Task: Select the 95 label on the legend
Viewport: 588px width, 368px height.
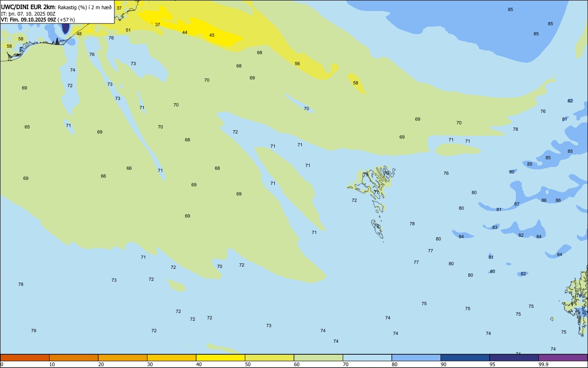Action: (x=492, y=364)
